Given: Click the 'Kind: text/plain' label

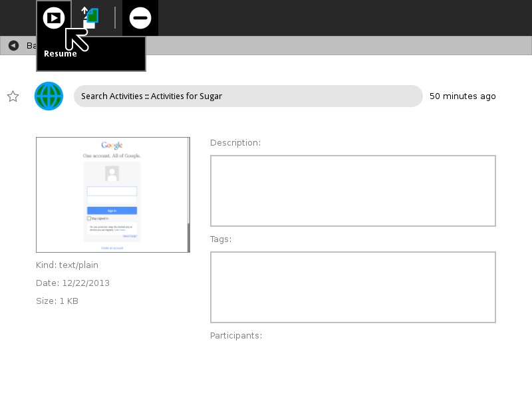Looking at the screenshot, I should pyautogui.click(x=67, y=265).
